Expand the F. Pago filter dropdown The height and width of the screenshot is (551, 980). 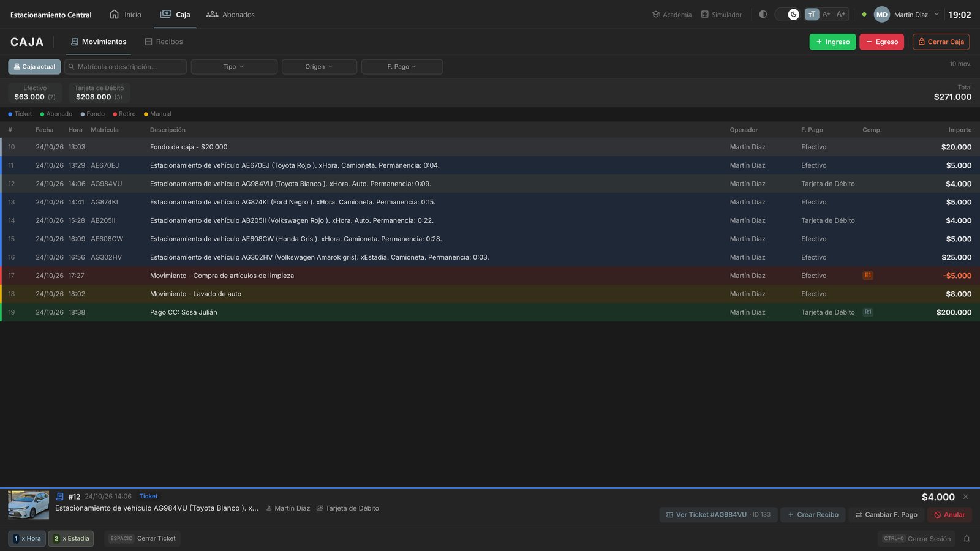[402, 67]
